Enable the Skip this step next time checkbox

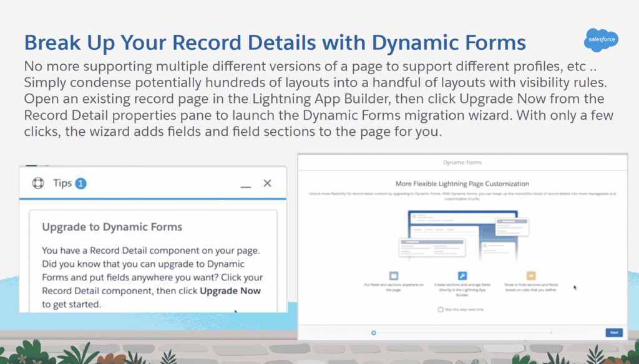441,310
